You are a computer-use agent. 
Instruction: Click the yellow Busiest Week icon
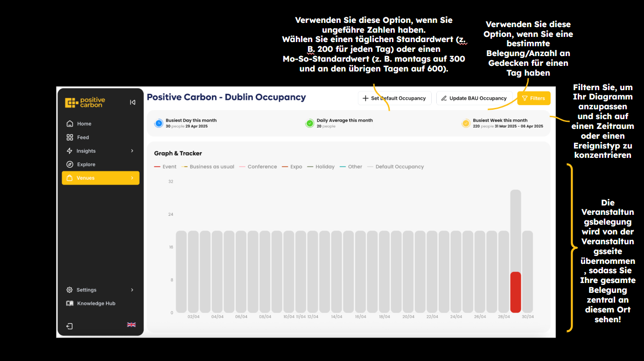pyautogui.click(x=466, y=123)
